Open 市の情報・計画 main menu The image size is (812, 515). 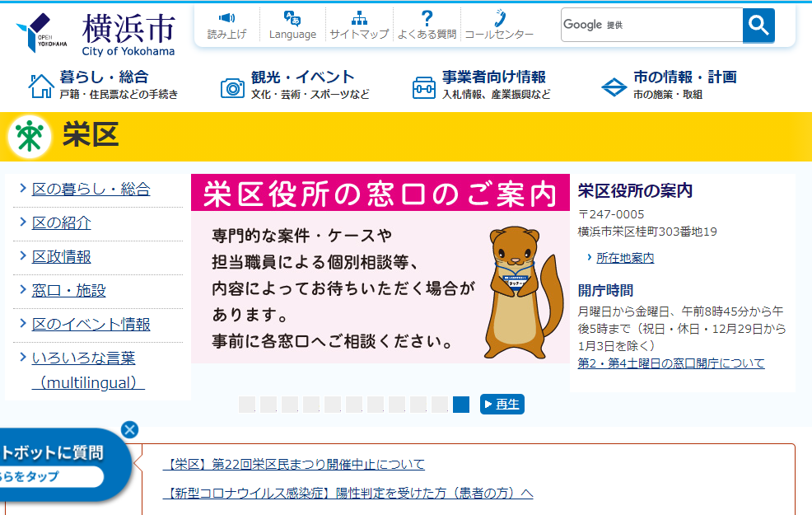tap(685, 77)
